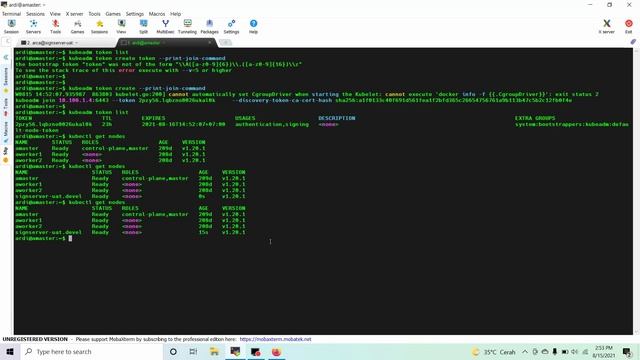Open the Help menu

tap(176, 14)
